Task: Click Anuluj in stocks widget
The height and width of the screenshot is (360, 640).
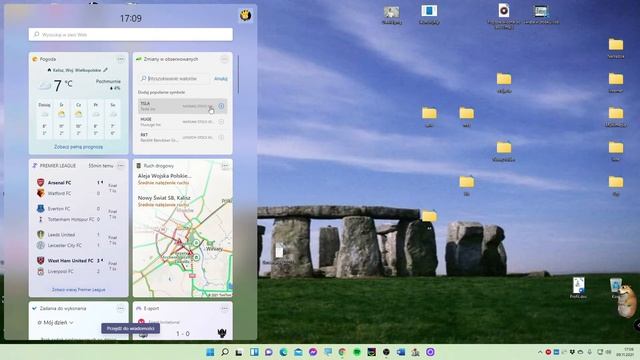Action: pyautogui.click(x=221, y=78)
